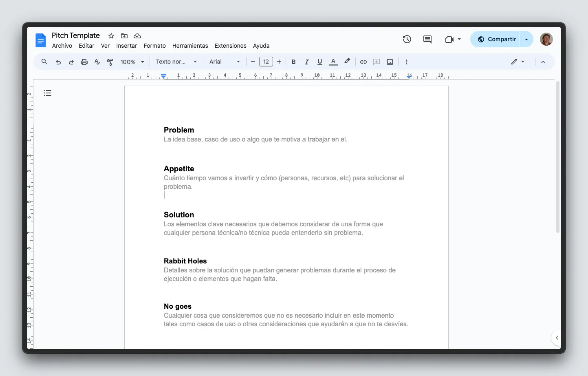The width and height of the screenshot is (588, 376).
Task: Click the spelling and grammar check icon
Action: point(97,62)
